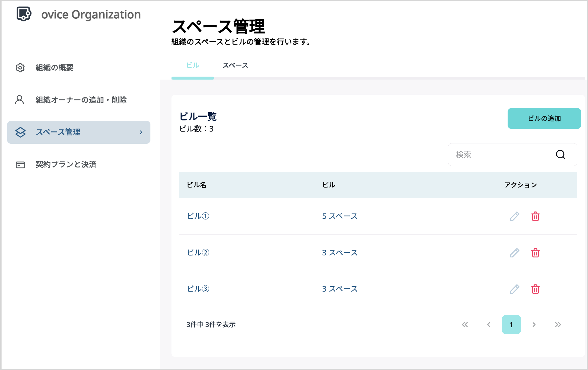
Task: Open the ビル① link
Action: pyautogui.click(x=198, y=216)
